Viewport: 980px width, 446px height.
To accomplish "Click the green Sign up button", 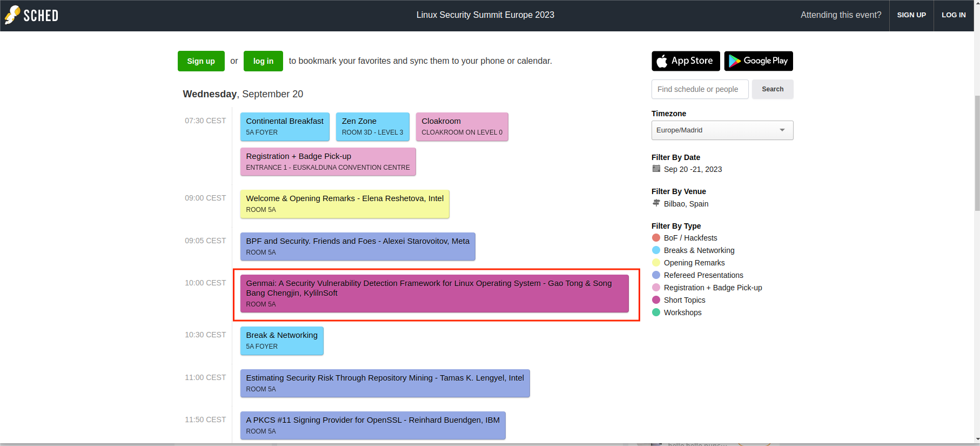I will 201,61.
